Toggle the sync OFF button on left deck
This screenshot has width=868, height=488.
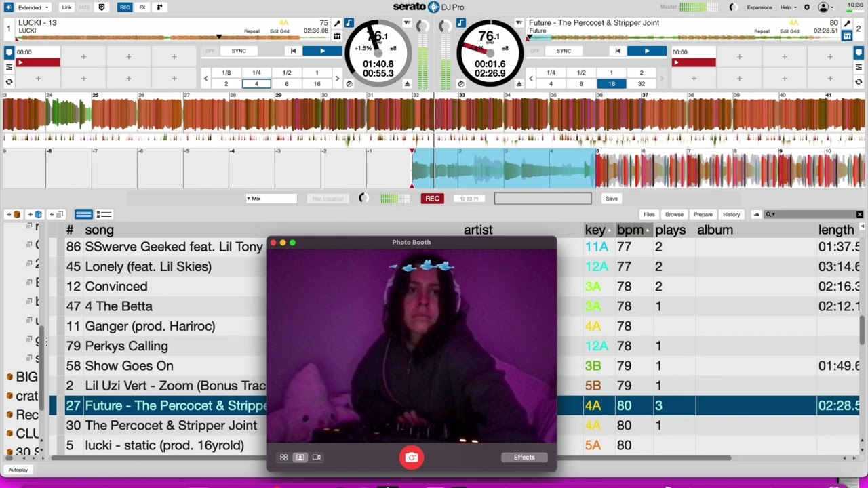pos(210,51)
